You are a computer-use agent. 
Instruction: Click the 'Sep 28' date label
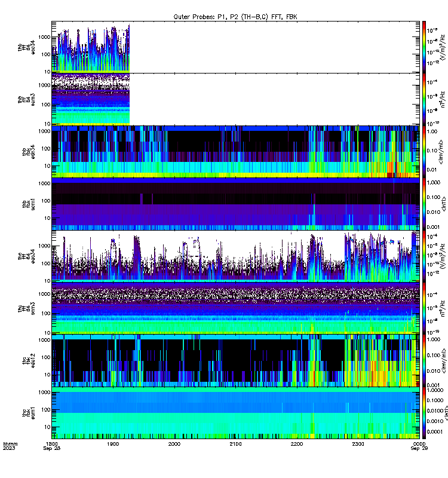[x=52, y=448]
